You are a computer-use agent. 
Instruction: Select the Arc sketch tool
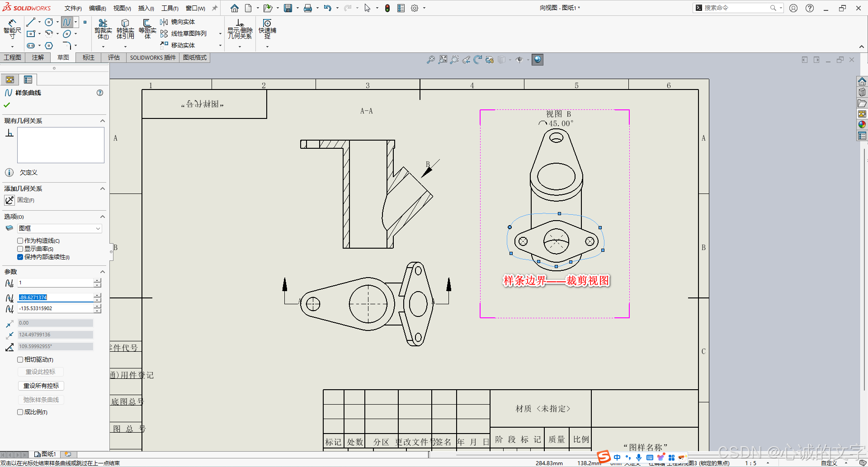coord(49,33)
